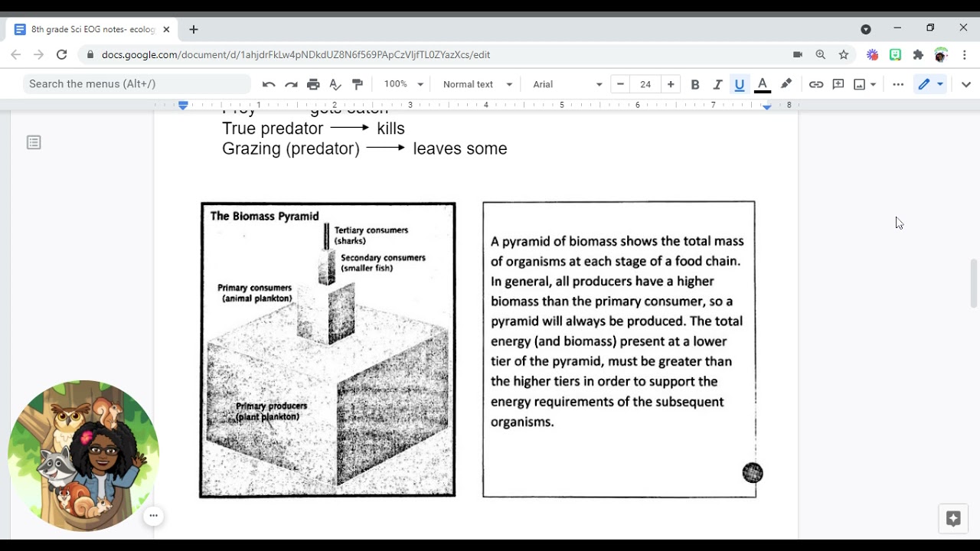Go back in browser
Screen dimensions: 980x551
[16, 54]
